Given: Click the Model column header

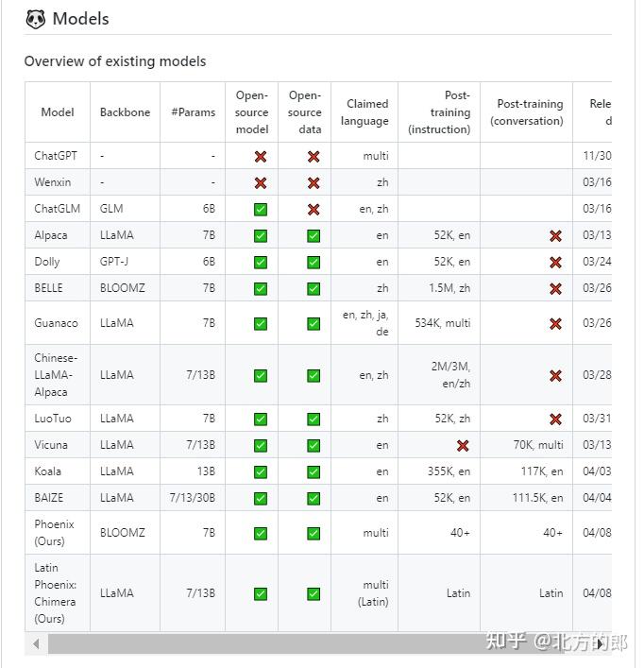Looking at the screenshot, I should (x=58, y=112).
